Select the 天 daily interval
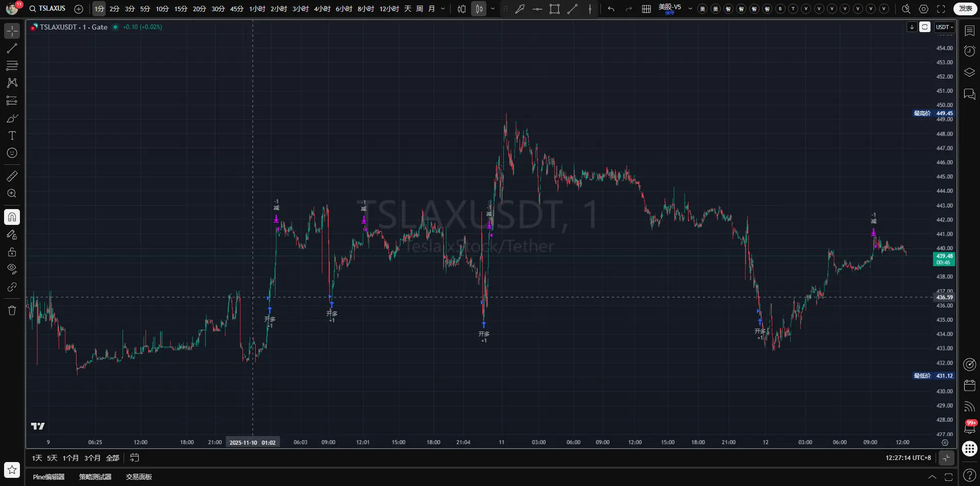The image size is (980, 486). [x=408, y=9]
